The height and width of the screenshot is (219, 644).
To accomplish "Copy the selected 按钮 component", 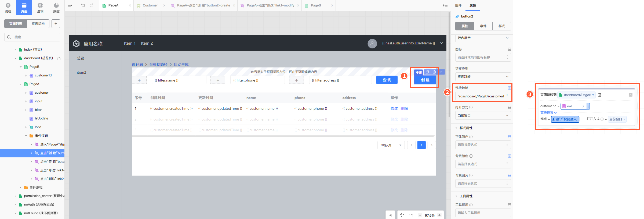I will tap(427, 72).
